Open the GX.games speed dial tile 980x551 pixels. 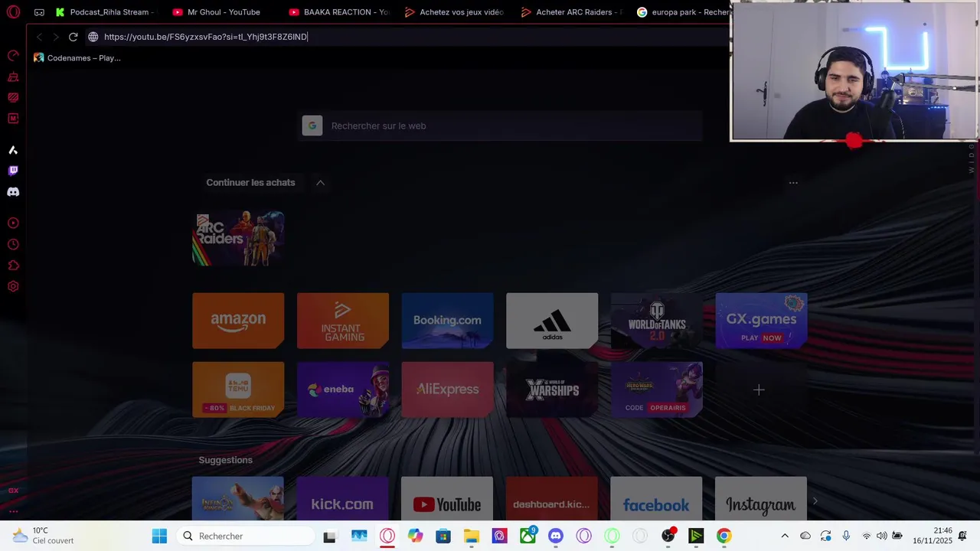761,321
